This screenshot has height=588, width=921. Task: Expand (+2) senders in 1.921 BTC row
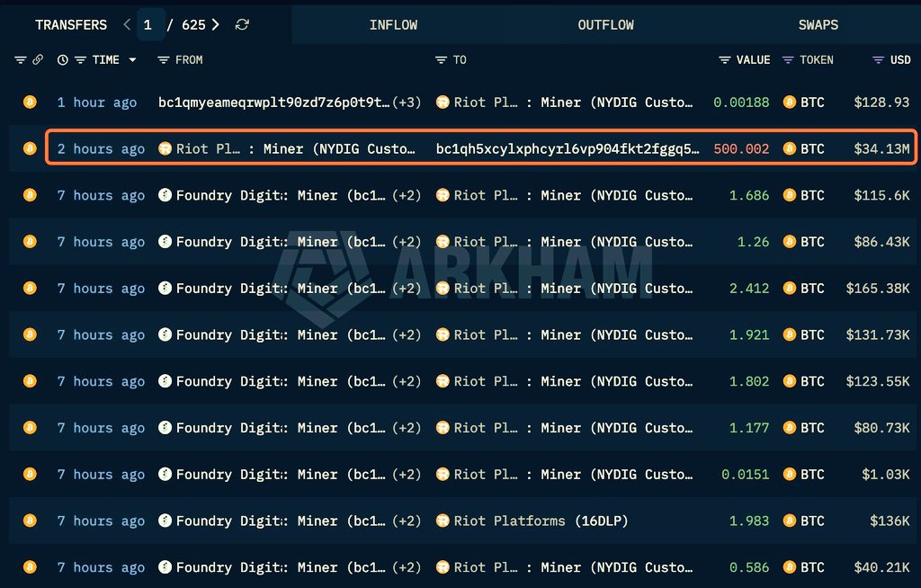click(407, 334)
